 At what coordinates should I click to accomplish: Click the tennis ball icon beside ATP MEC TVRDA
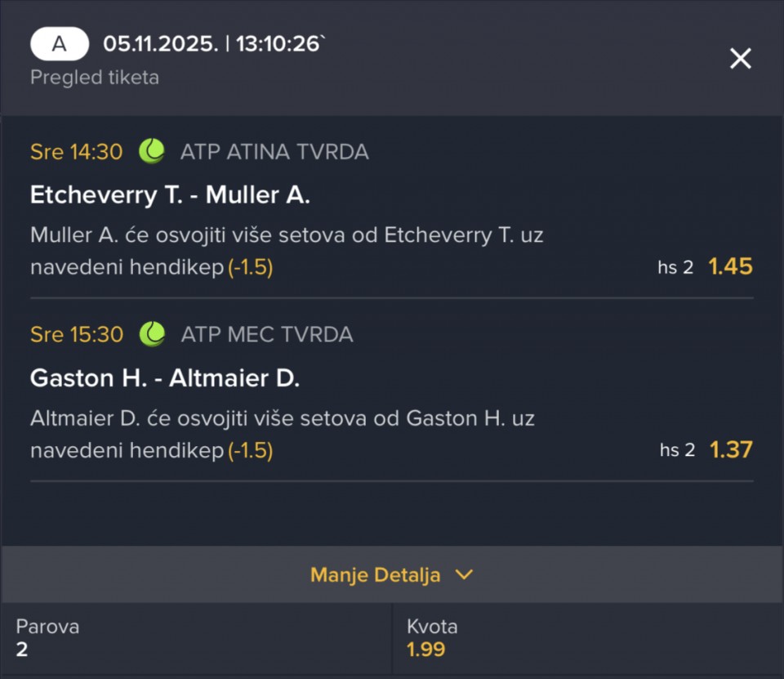(x=152, y=334)
